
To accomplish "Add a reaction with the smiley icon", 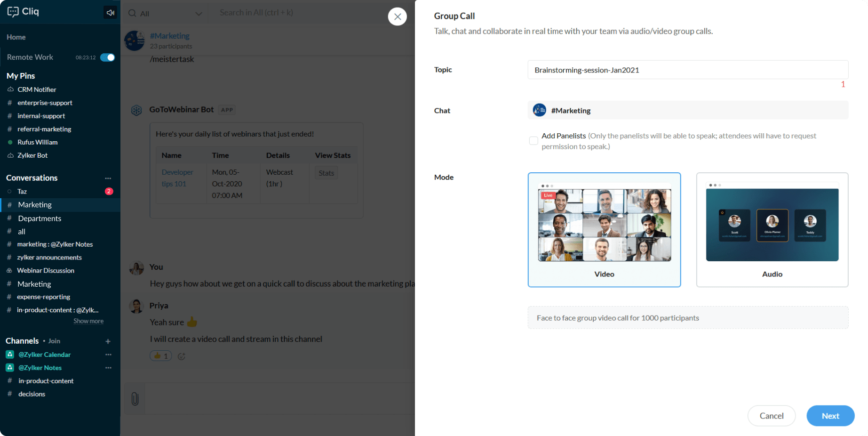I will click(182, 356).
